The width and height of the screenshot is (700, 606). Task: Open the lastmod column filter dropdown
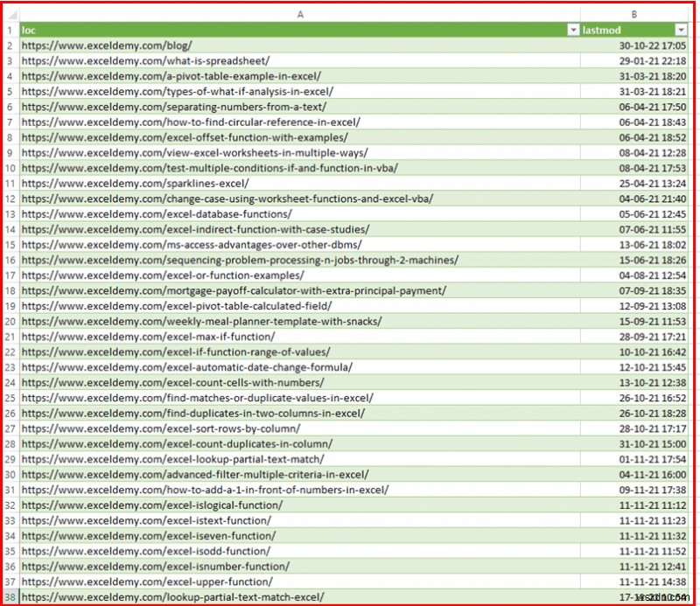[682, 29]
